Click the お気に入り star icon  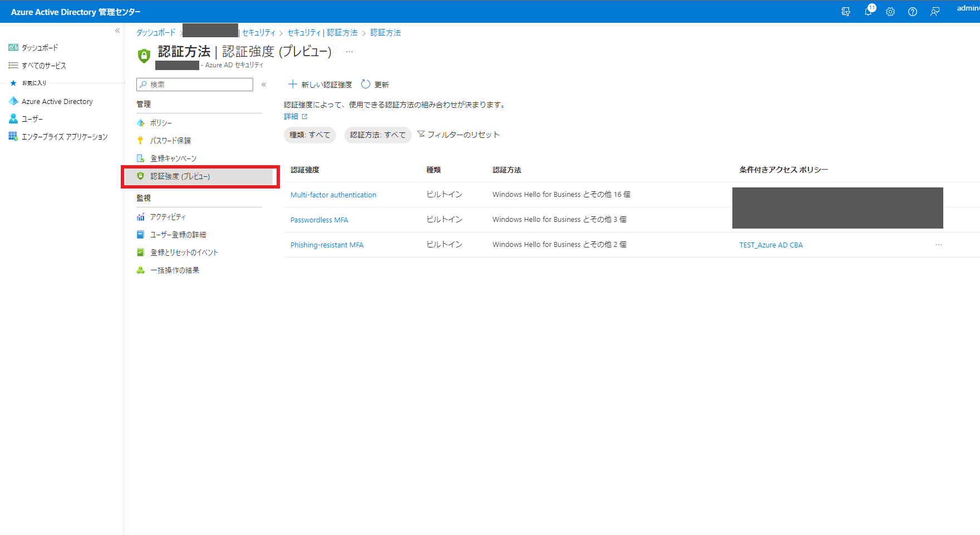13,83
